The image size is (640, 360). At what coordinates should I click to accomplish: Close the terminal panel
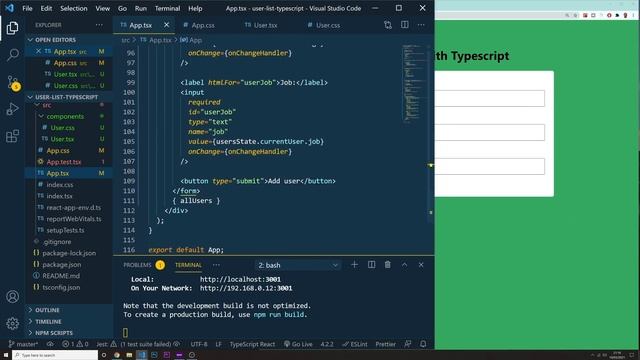(x=421, y=264)
